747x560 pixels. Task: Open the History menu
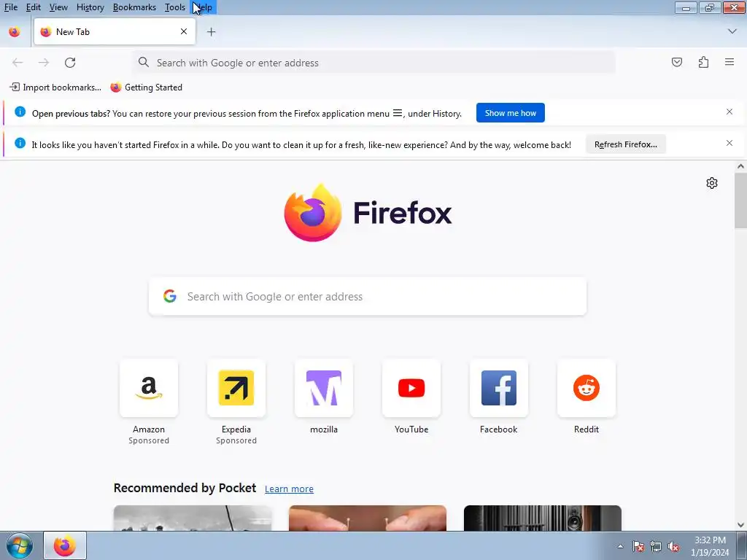[90, 7]
